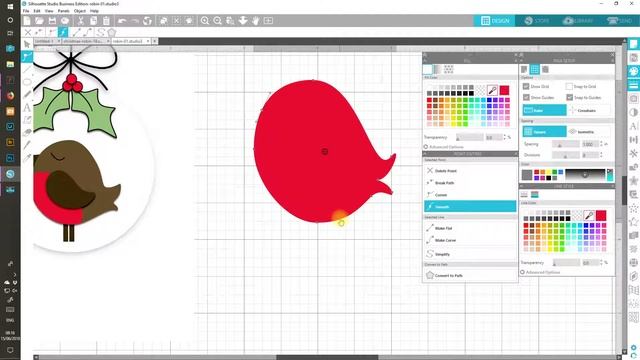Pick the line color eyedropper
Screen dimensions: 640x360
(x=589, y=215)
